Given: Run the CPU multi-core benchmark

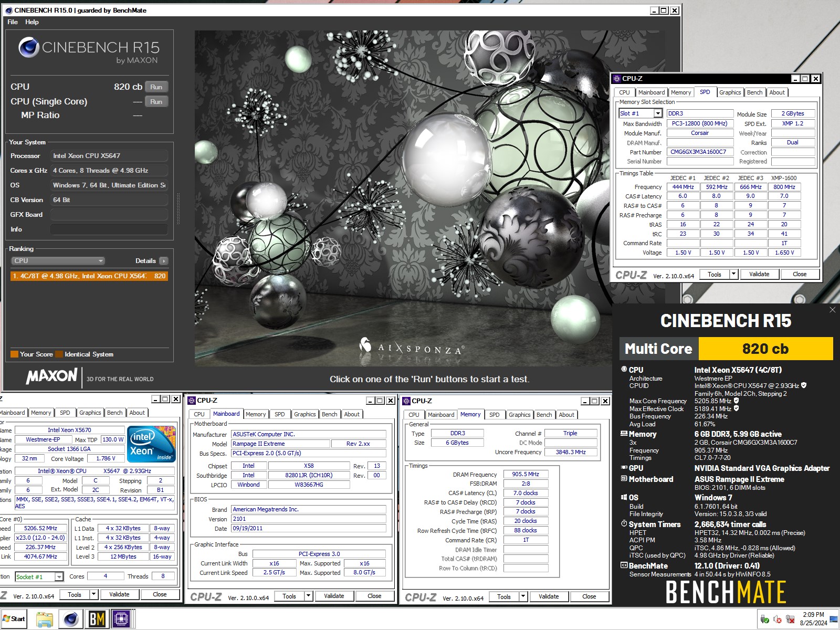Looking at the screenshot, I should [x=156, y=87].
